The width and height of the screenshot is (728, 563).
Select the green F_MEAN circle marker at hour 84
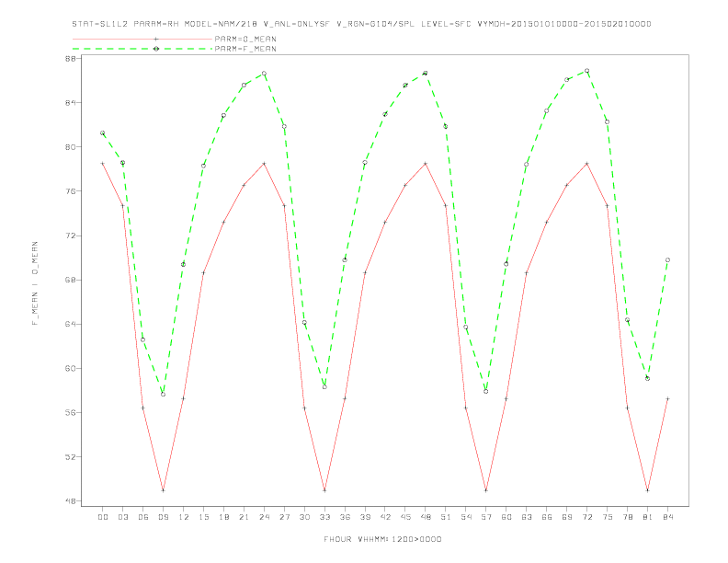pos(667,260)
